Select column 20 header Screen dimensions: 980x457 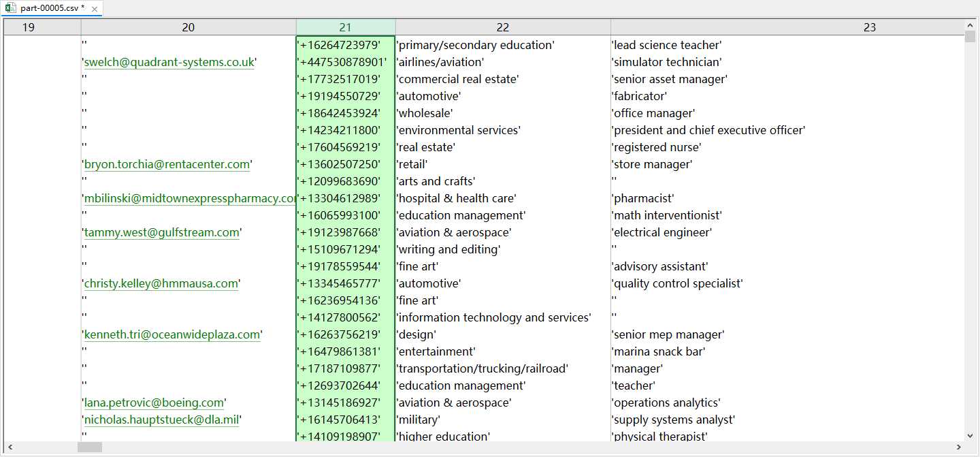click(189, 27)
